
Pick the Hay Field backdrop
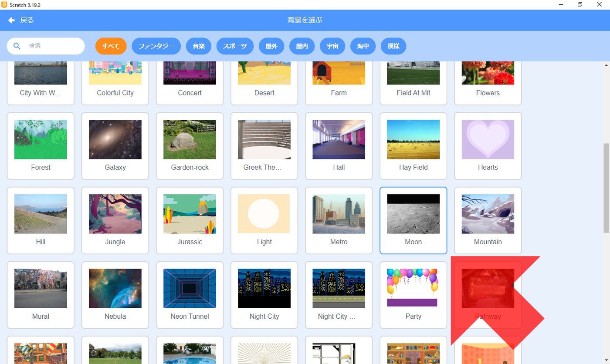[x=413, y=146]
